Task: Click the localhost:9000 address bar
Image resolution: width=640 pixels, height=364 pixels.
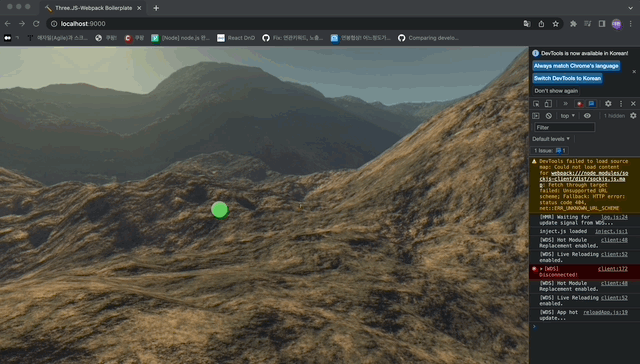Action: click(286, 24)
